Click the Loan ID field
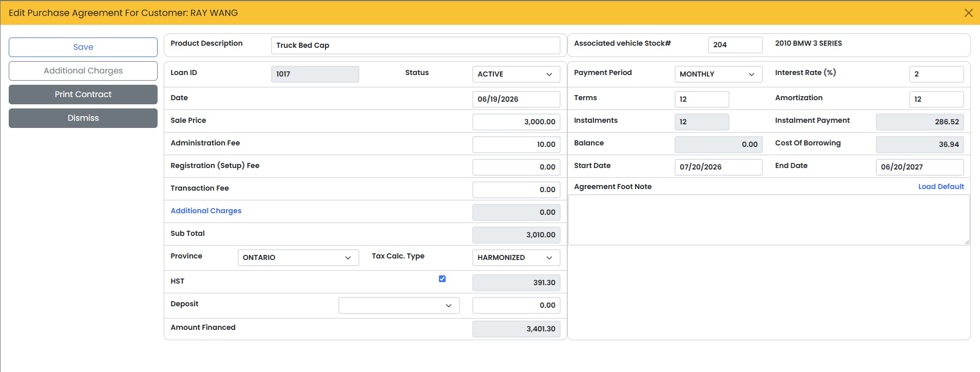Viewport: 980px width, 372px height. (x=315, y=74)
